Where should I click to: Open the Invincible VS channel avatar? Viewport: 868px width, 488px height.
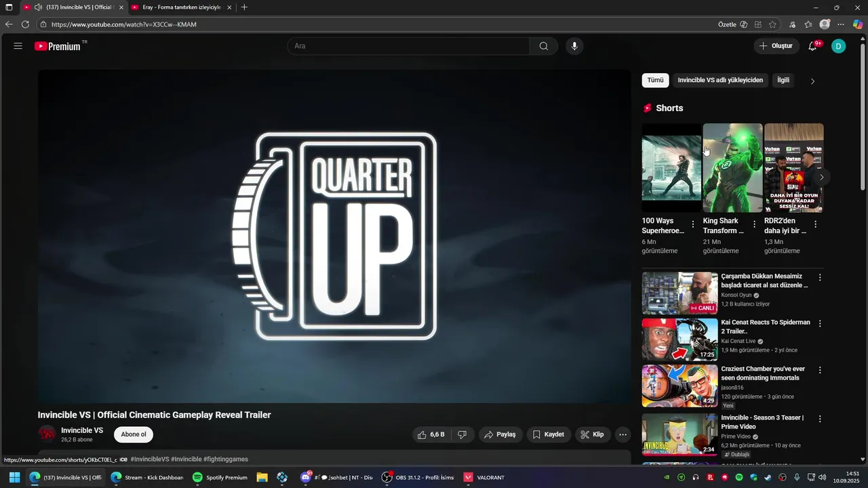[47, 434]
